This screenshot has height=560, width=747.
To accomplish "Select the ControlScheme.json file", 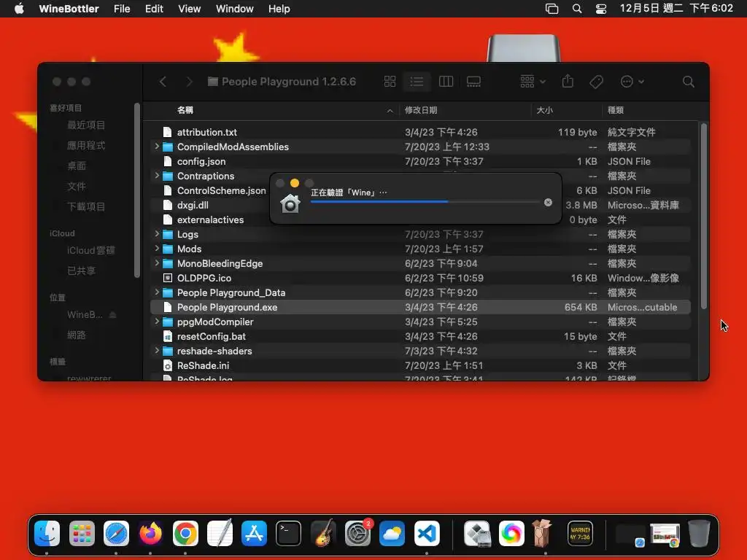I will [222, 190].
